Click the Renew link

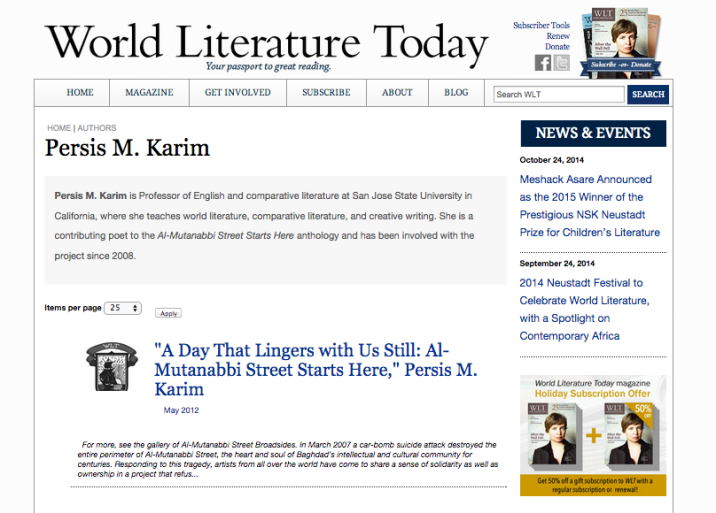(x=558, y=36)
